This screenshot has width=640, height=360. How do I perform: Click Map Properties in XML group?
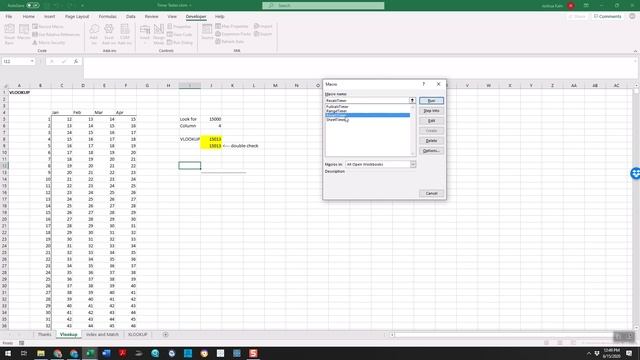pos(232,27)
